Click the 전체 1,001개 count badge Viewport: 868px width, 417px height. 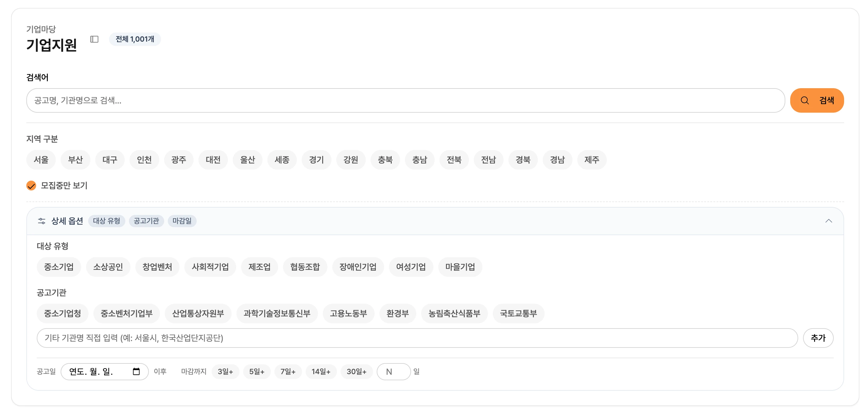coord(135,39)
